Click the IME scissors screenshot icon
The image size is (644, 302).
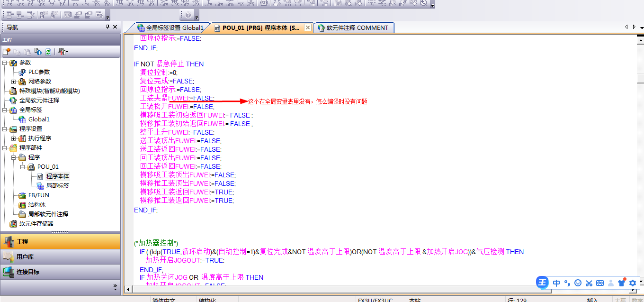click(x=589, y=283)
